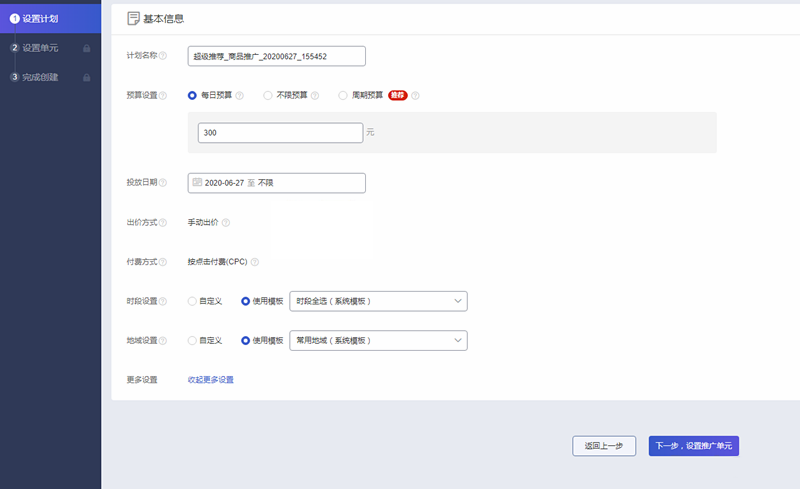Click daily budget field showing 300

(x=281, y=133)
